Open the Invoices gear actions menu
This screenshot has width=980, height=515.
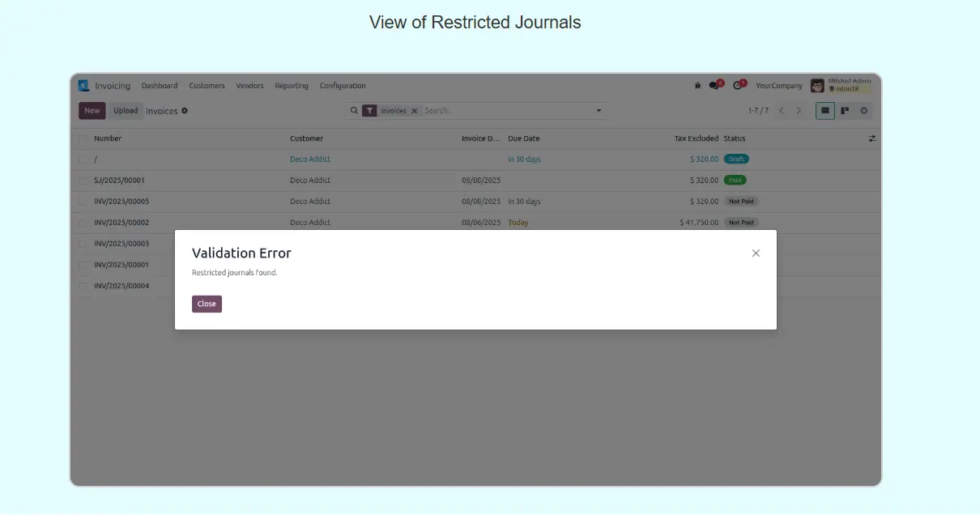coord(185,111)
